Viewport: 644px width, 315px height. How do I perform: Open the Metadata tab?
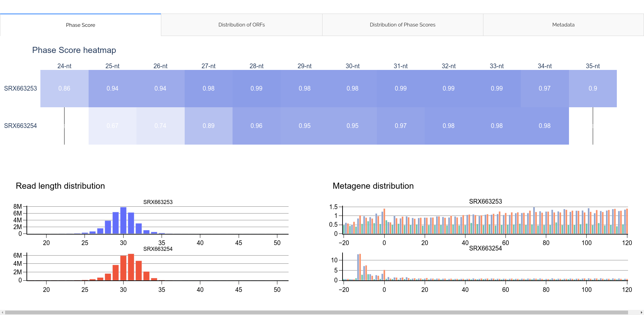coord(563,24)
